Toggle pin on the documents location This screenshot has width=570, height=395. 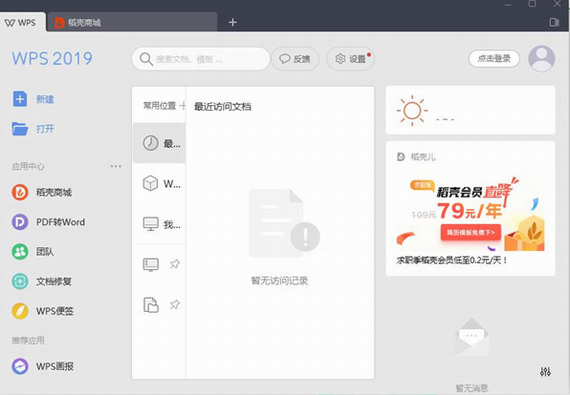click(175, 304)
